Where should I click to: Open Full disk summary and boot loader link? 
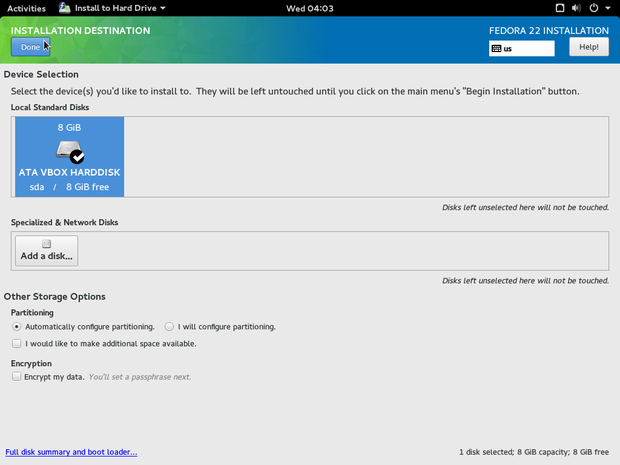71,452
